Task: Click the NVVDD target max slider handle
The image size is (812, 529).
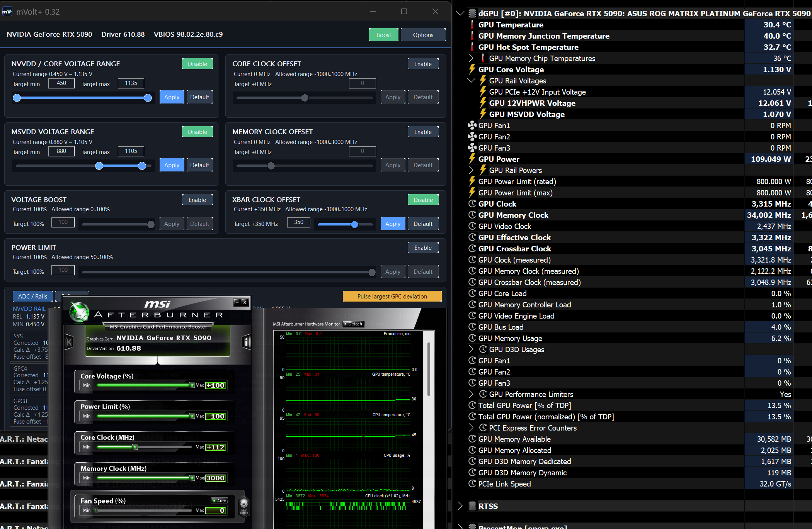Action: [148, 98]
